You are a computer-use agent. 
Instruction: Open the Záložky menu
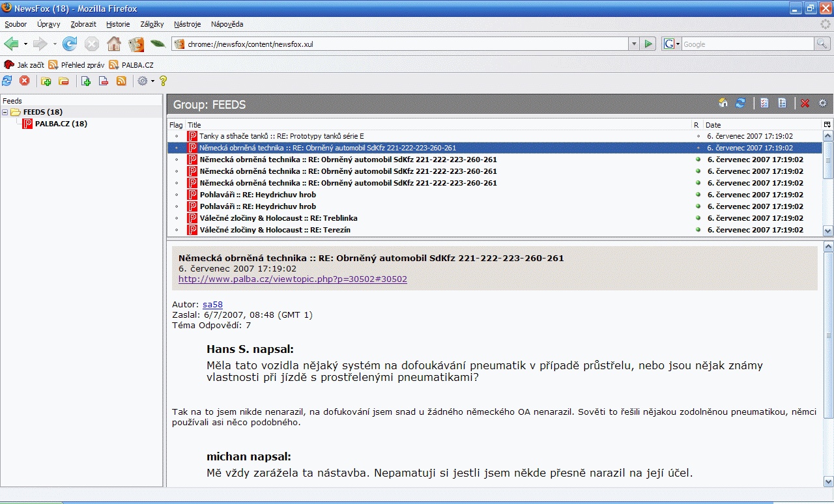pos(152,24)
